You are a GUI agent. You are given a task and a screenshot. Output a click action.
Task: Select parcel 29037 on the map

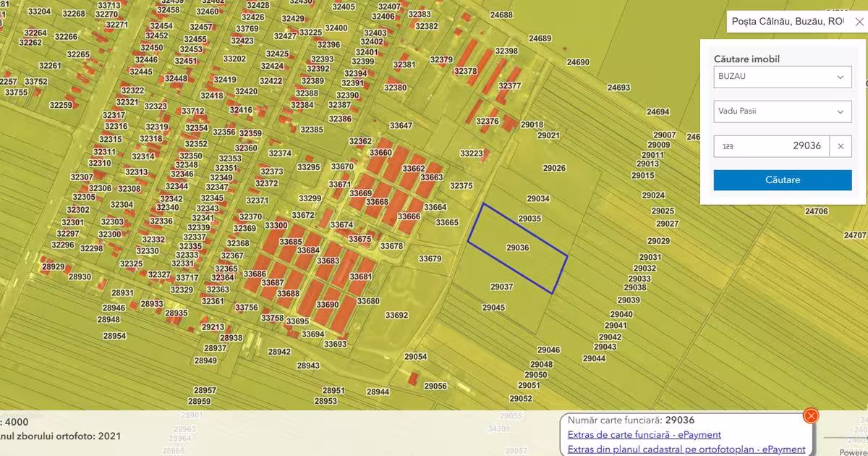(501, 287)
